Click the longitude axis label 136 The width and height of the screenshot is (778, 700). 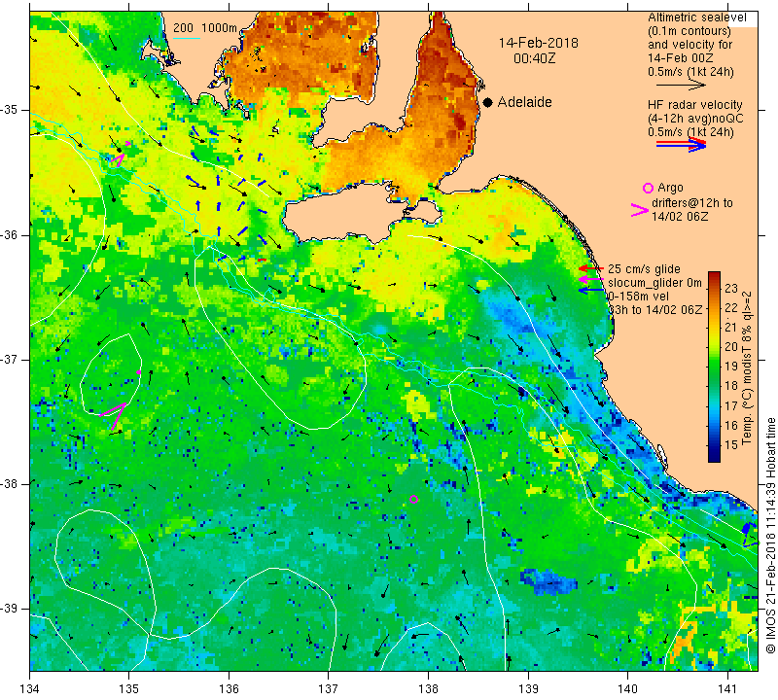click(229, 689)
